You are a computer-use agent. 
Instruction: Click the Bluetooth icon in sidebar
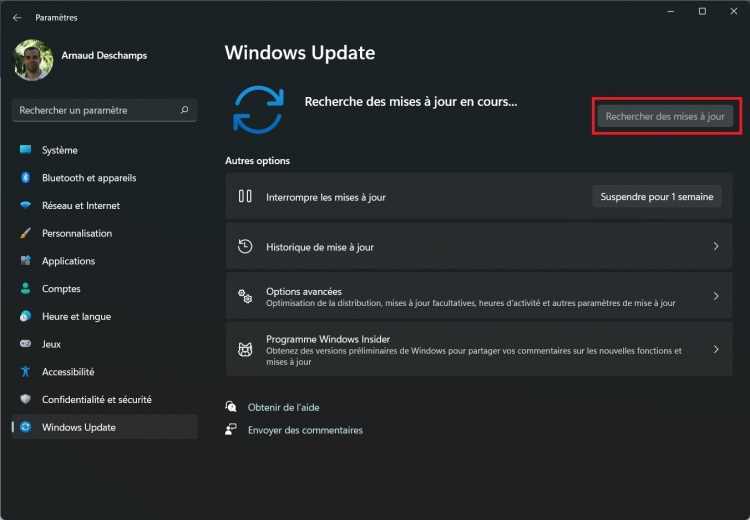click(x=25, y=177)
